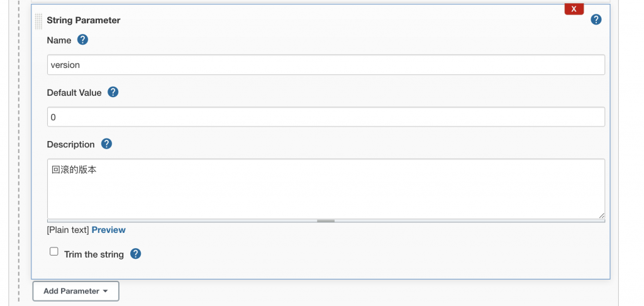Click the Description textarea corner resize grip

601,215
